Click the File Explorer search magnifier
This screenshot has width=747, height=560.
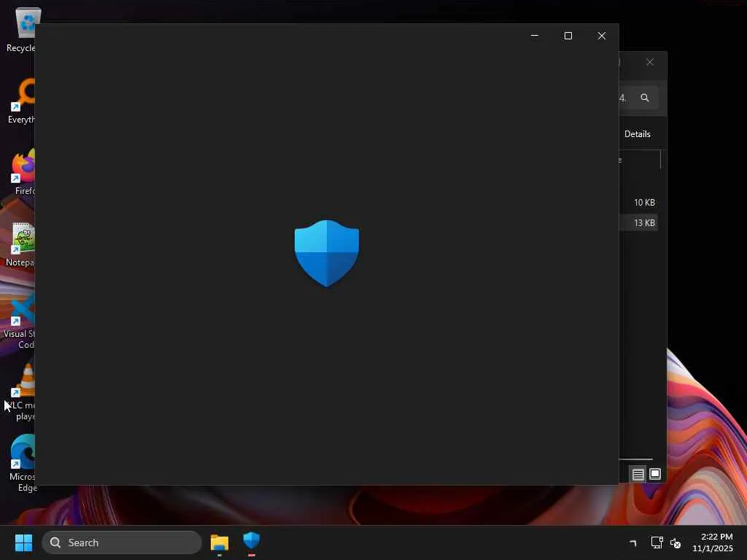tap(645, 98)
